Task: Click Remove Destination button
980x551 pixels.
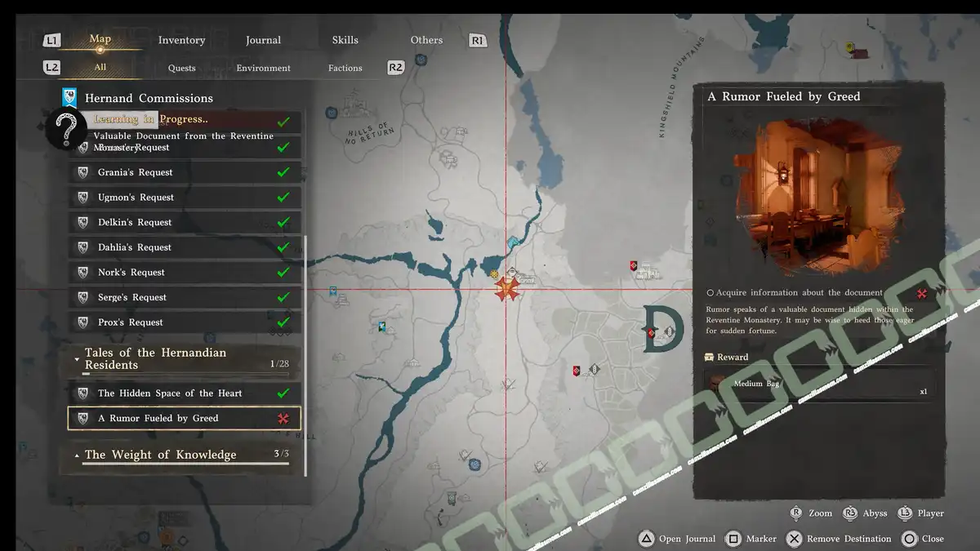Action: (839, 539)
